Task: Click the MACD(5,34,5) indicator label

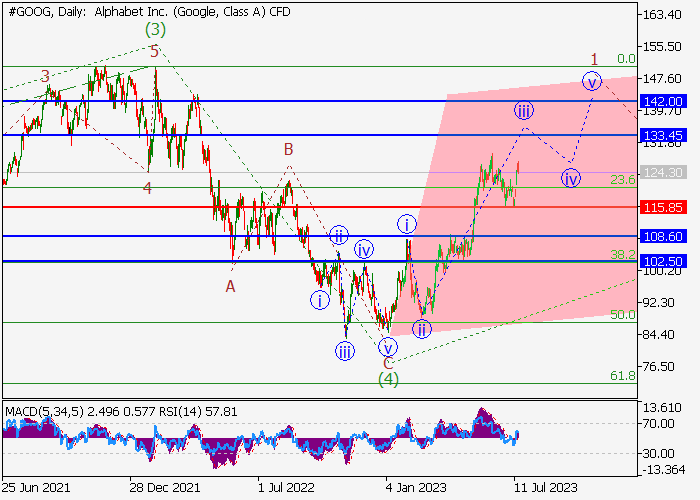Action: [44, 412]
